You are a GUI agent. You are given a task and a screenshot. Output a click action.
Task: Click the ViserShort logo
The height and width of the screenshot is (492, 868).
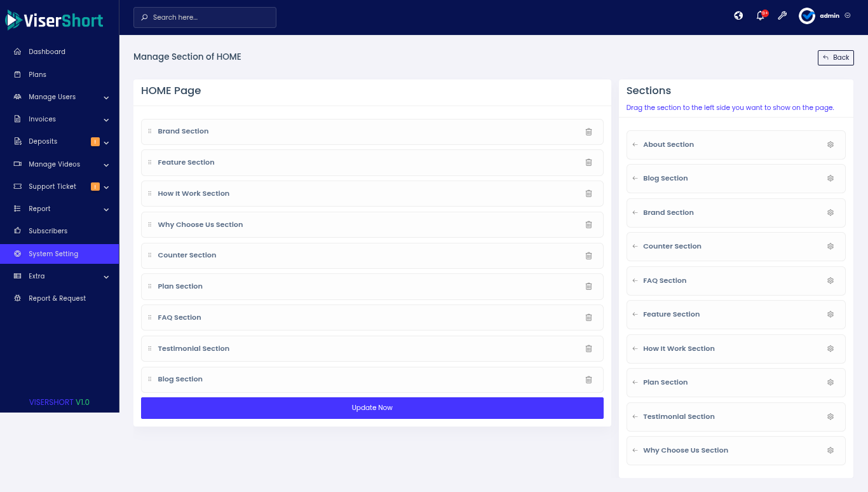55,20
